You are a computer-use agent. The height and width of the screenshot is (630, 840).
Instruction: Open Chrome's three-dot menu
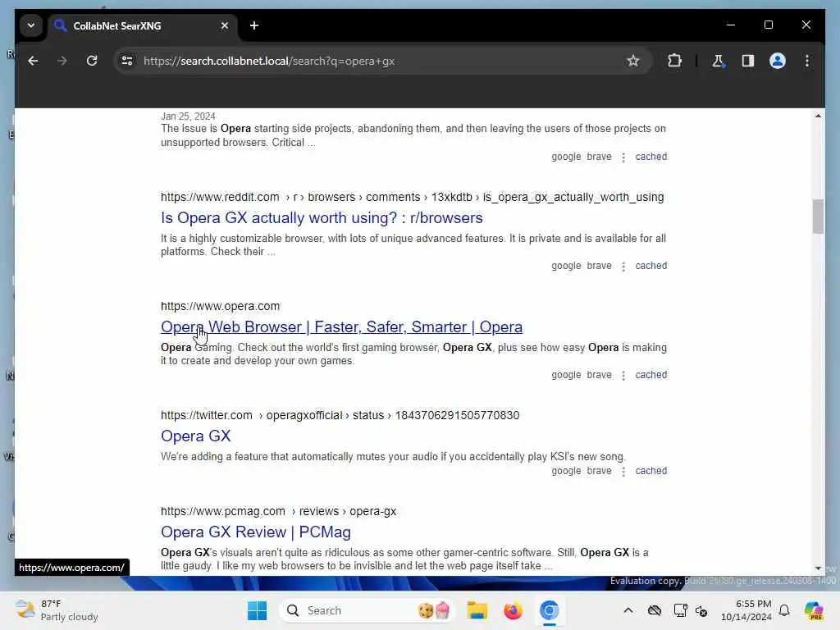tap(807, 61)
